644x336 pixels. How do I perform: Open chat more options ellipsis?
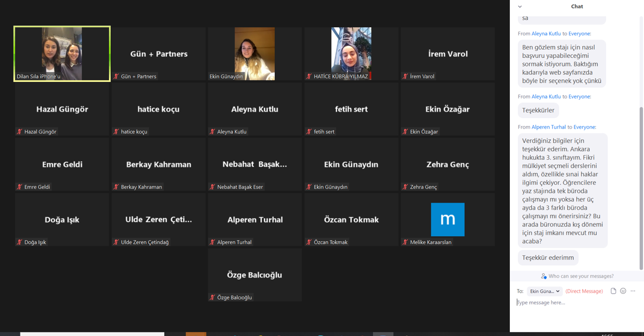pyautogui.click(x=633, y=291)
